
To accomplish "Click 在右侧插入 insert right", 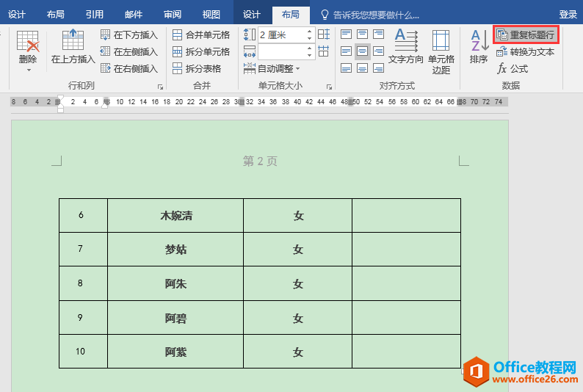I will (129, 68).
